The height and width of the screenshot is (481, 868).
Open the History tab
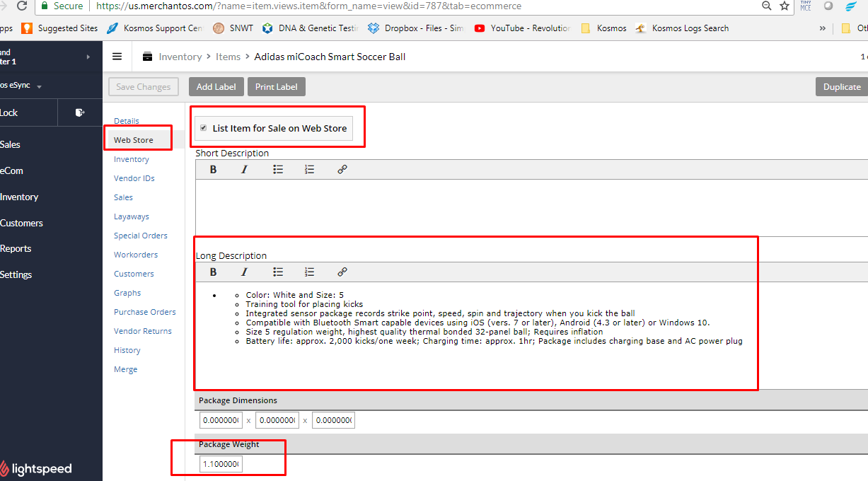coord(127,350)
